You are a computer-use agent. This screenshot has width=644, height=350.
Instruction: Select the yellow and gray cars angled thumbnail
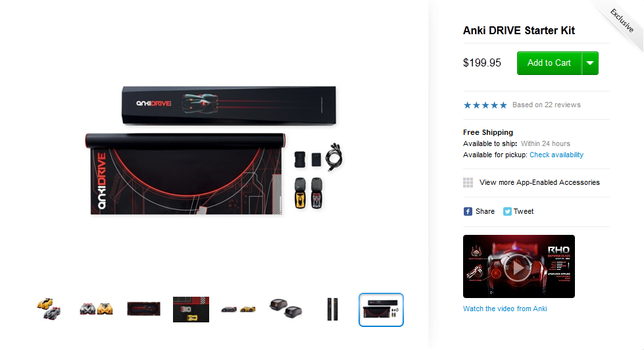pos(49,309)
